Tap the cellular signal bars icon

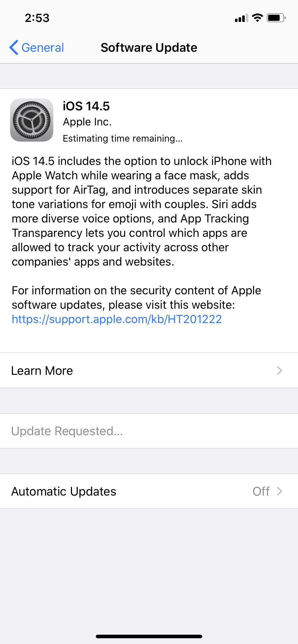(241, 18)
